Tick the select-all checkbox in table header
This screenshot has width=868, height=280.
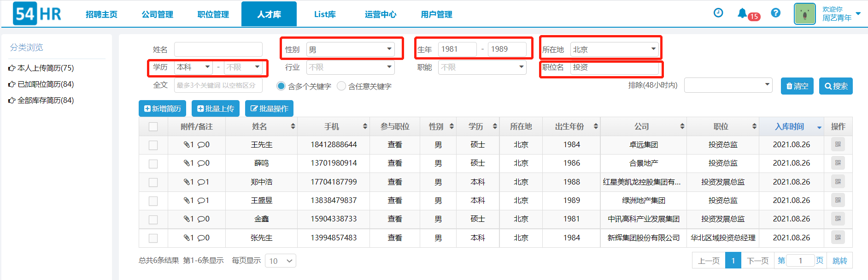153,126
